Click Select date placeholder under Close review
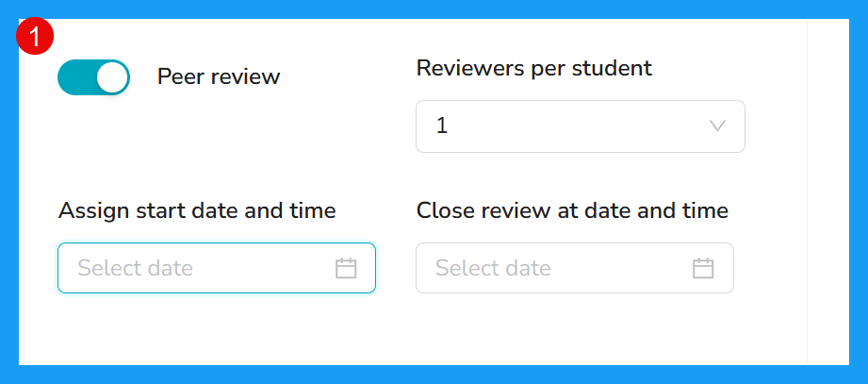 pos(493,268)
